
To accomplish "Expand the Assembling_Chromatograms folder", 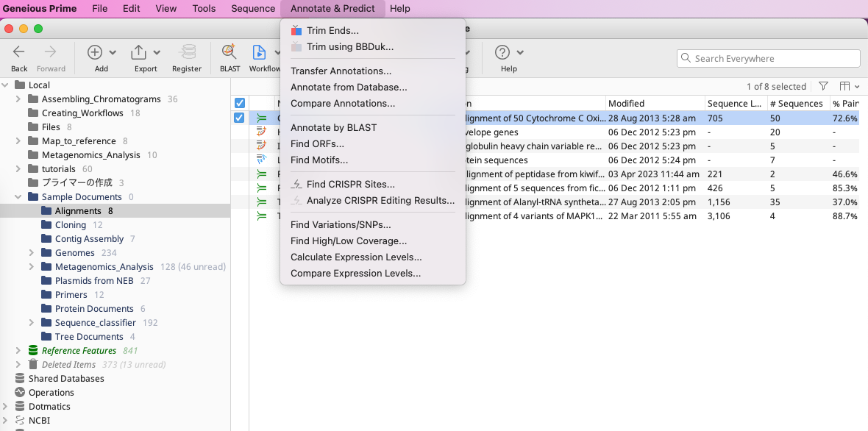I will coord(18,99).
